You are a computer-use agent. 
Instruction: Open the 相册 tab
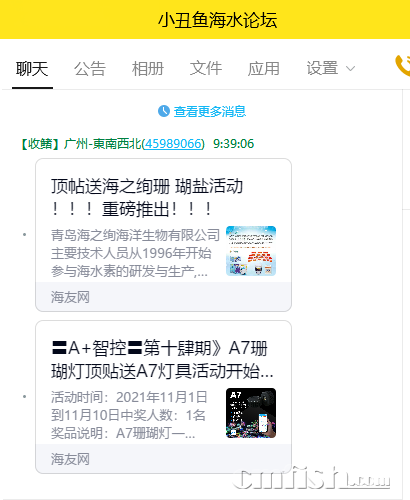148,69
